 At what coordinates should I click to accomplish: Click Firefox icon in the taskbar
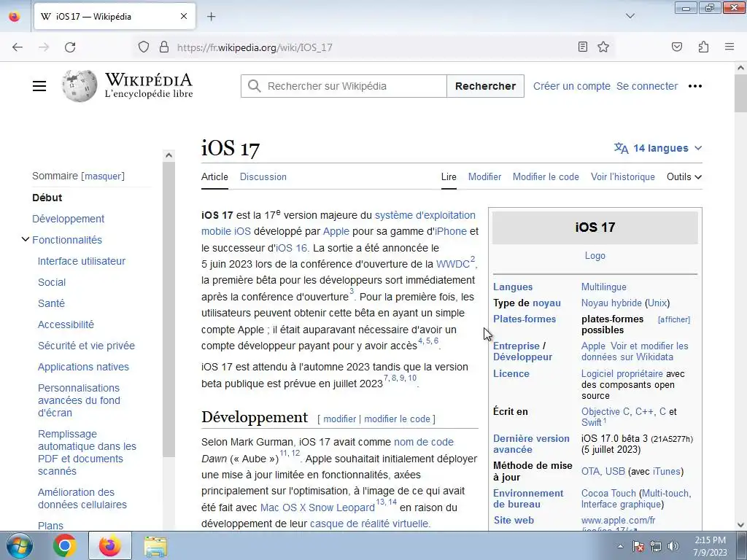pos(110,545)
